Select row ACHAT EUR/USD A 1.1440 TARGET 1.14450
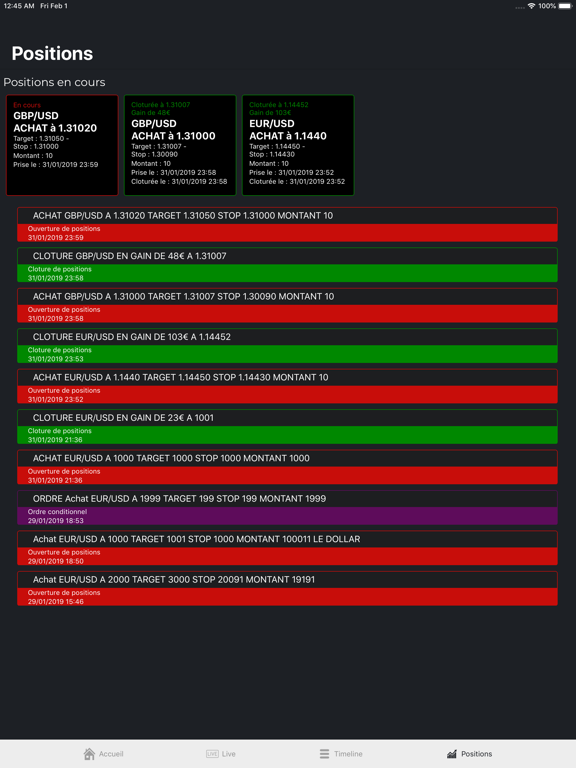The width and height of the screenshot is (576, 768). tap(288, 386)
